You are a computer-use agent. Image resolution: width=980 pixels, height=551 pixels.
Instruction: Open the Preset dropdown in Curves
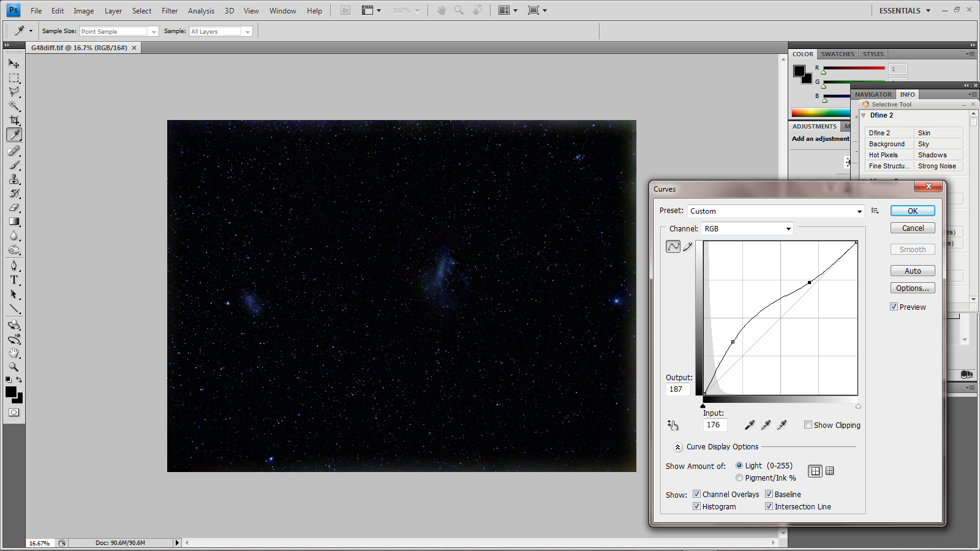click(x=775, y=211)
